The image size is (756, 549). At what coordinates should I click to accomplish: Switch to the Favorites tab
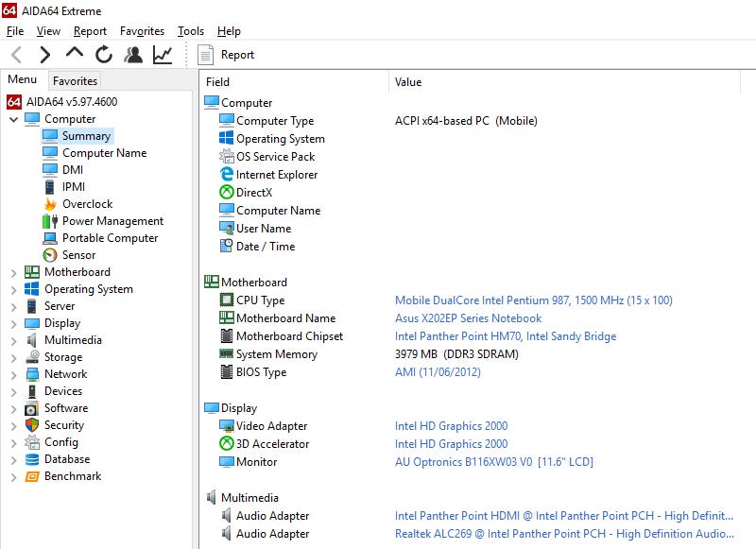[x=75, y=81]
